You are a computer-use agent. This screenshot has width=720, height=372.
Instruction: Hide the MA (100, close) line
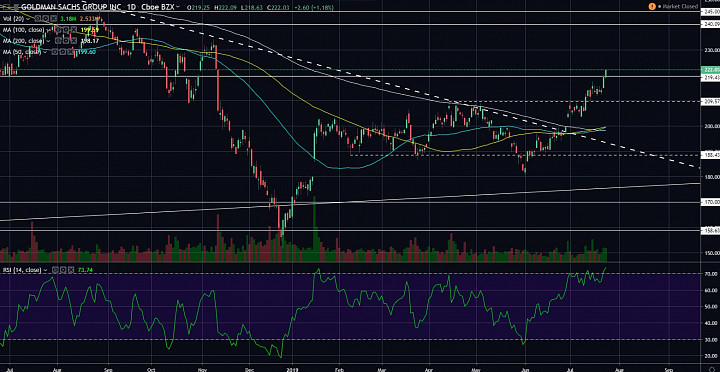[x=58, y=29]
